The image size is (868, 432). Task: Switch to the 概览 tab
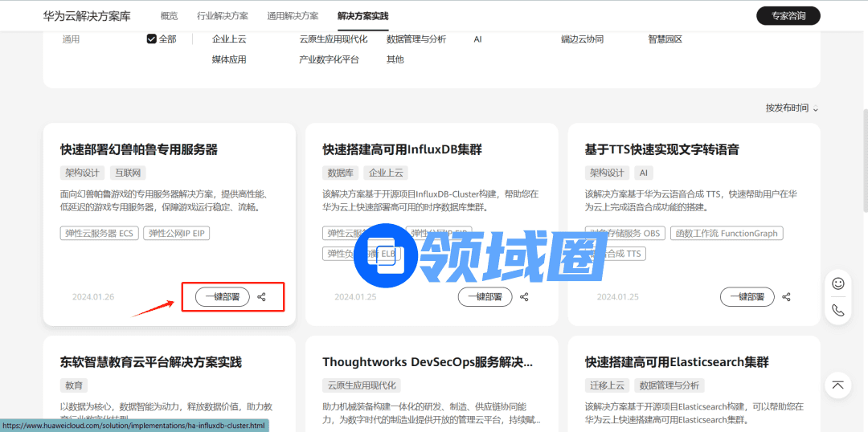click(x=169, y=16)
